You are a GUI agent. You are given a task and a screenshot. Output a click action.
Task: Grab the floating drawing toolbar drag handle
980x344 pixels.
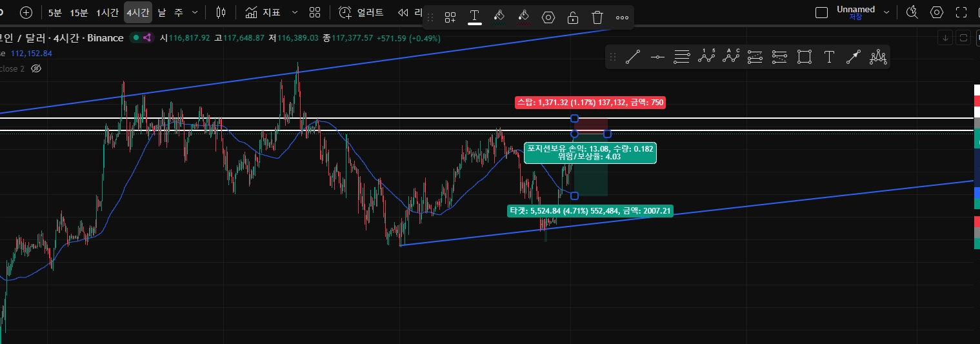click(431, 17)
